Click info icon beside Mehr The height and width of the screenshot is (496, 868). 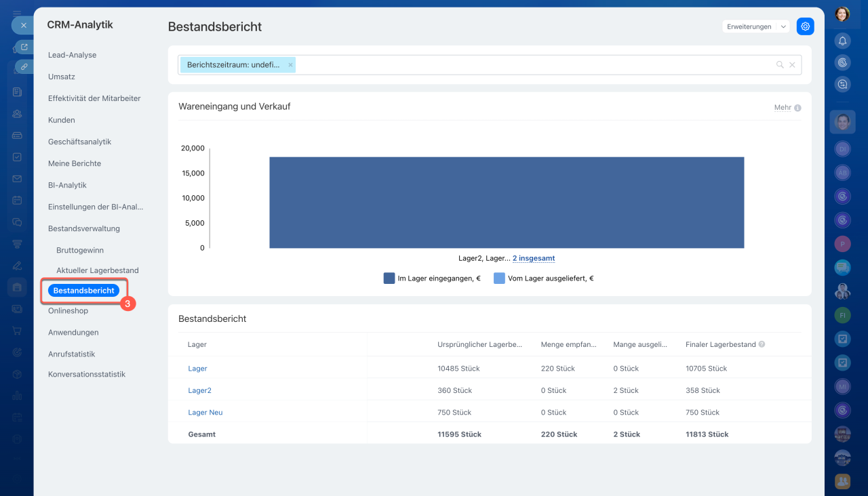click(797, 108)
